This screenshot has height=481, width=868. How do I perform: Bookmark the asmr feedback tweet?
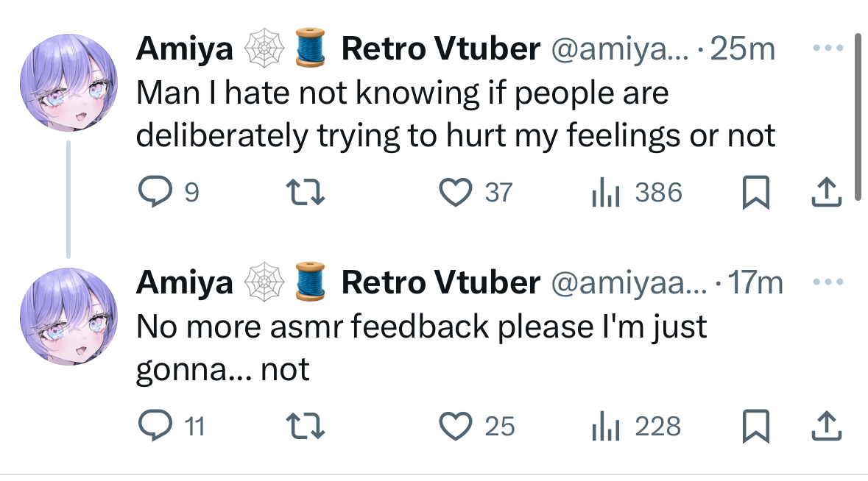pos(755,427)
